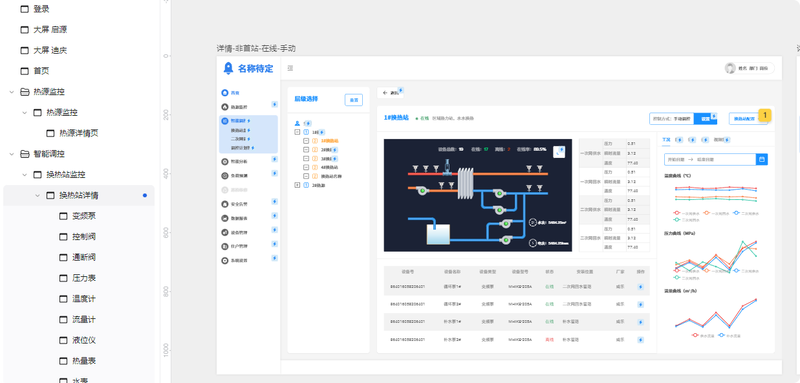Click the user avatar in the top bar

tap(730, 68)
